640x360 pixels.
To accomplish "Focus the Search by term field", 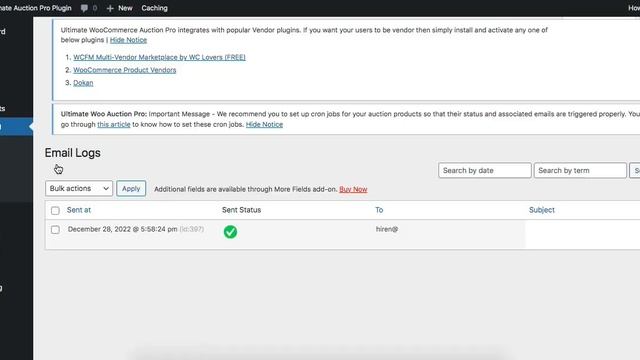I will click(580, 171).
